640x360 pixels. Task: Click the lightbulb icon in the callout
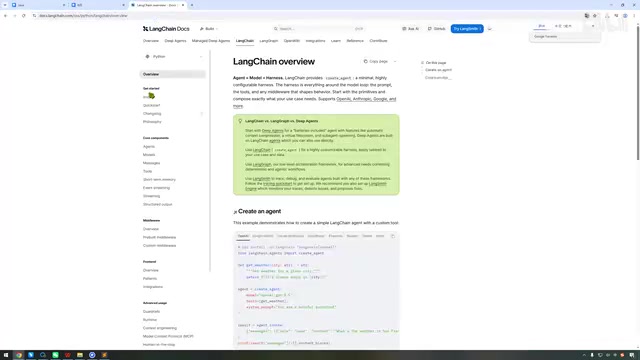240,121
